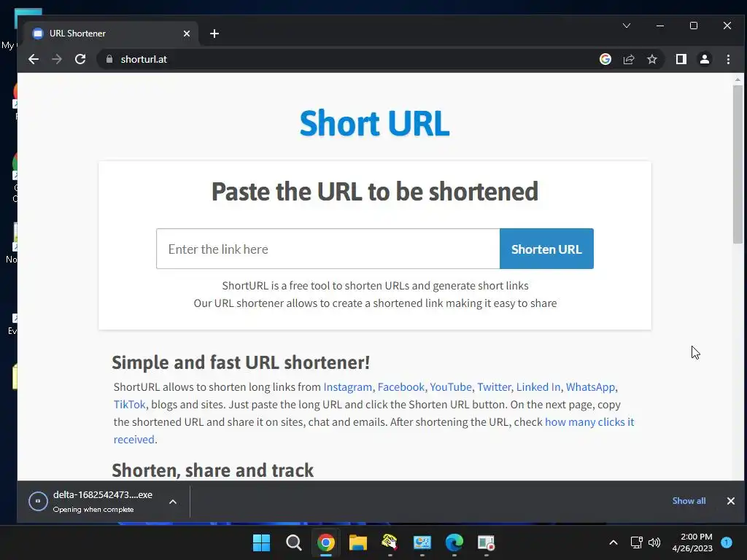Open clock showing 2:00 PM
Viewport: 747px width, 560px height.
(692, 542)
